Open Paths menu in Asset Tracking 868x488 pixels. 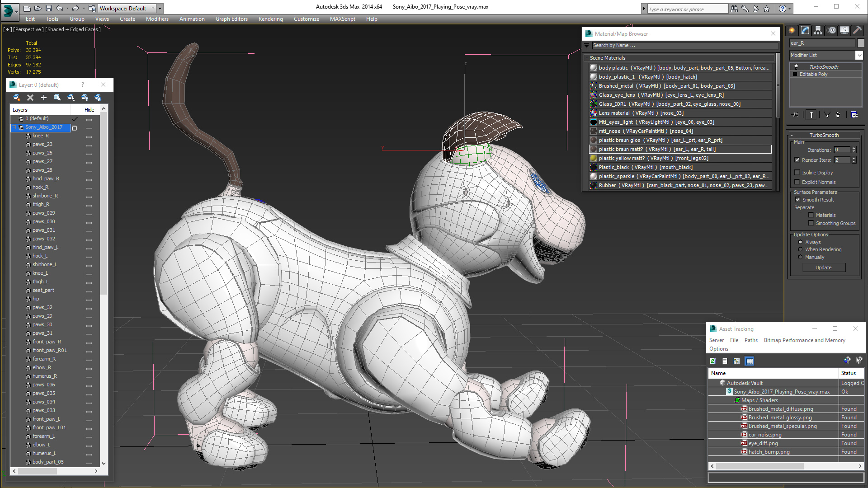tap(751, 340)
